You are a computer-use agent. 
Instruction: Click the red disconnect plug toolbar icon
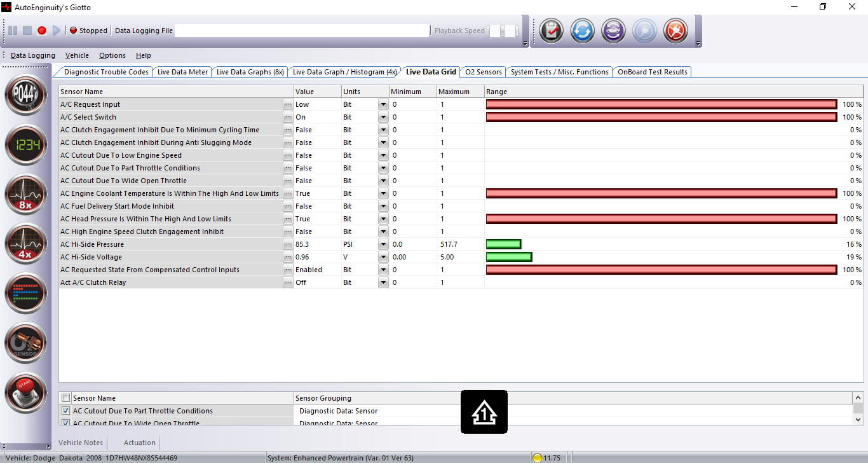[x=675, y=30]
